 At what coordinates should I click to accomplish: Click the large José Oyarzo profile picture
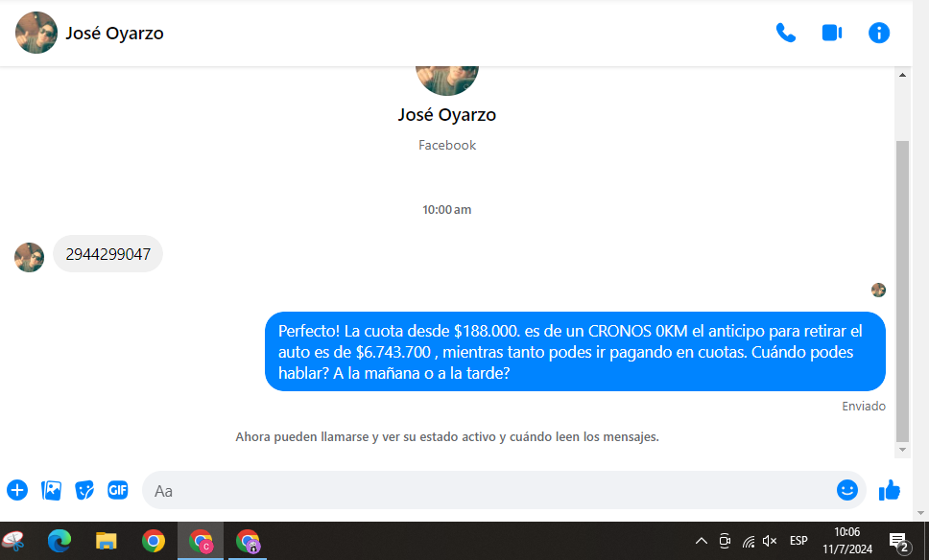(x=447, y=73)
